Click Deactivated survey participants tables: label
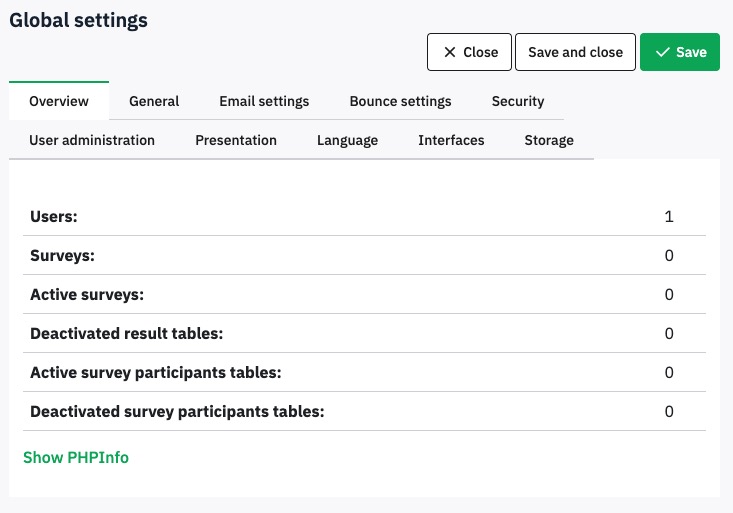 [x=177, y=412]
